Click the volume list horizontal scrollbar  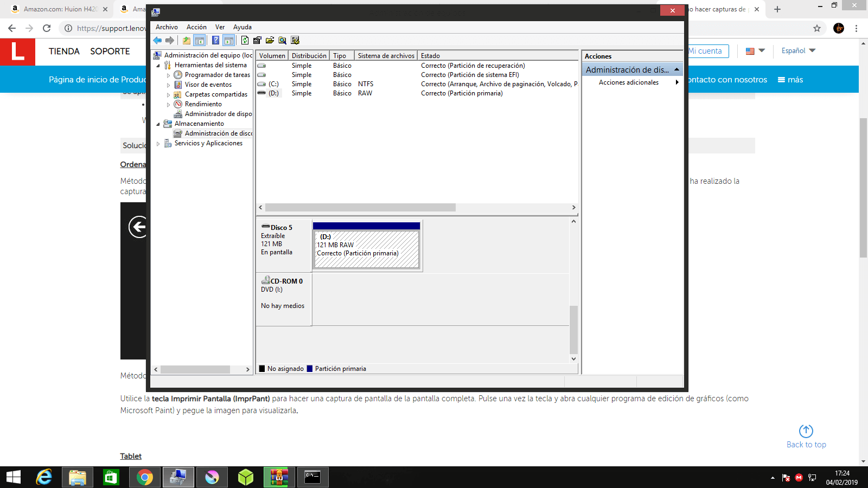(360, 208)
